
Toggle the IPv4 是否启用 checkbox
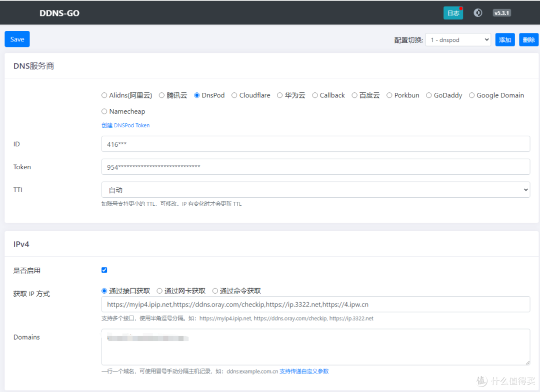tap(104, 270)
